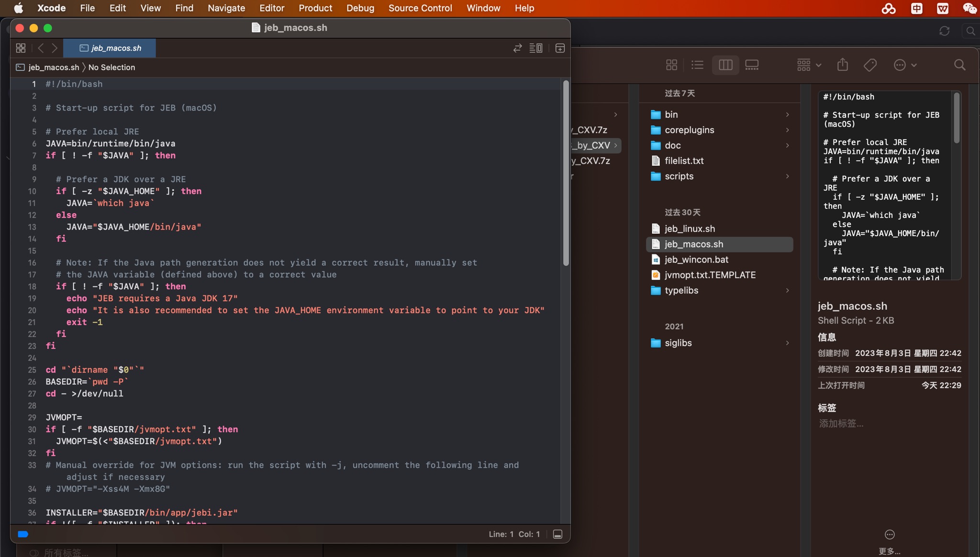Open the Navigate menu in menu bar
Viewport: 980px width, 557px height.
(227, 8)
